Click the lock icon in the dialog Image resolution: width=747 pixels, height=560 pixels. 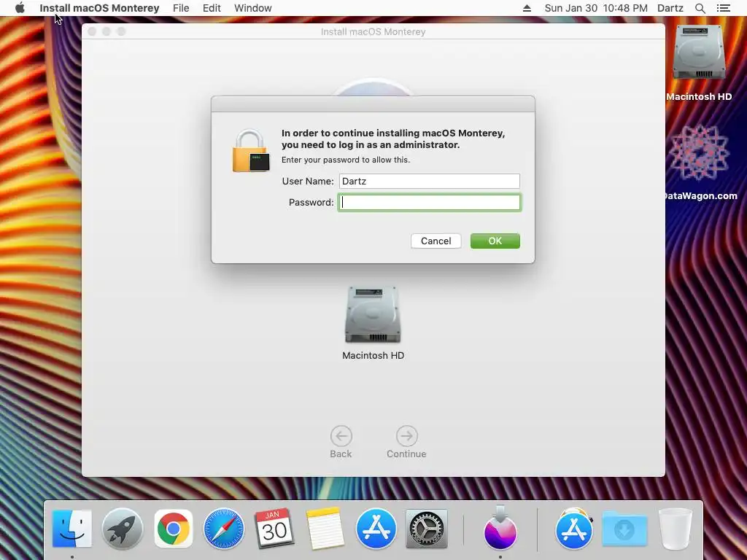(251, 150)
